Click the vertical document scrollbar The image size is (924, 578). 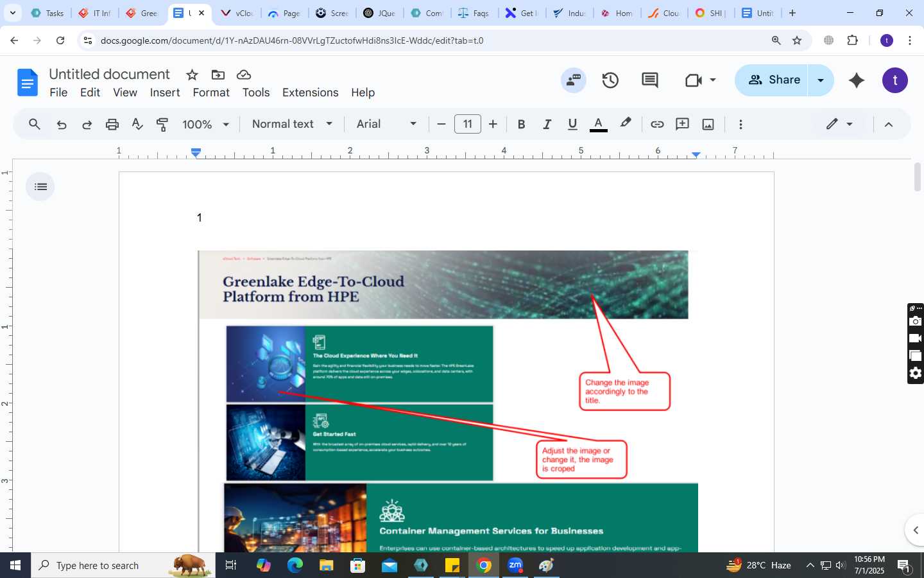918,177
